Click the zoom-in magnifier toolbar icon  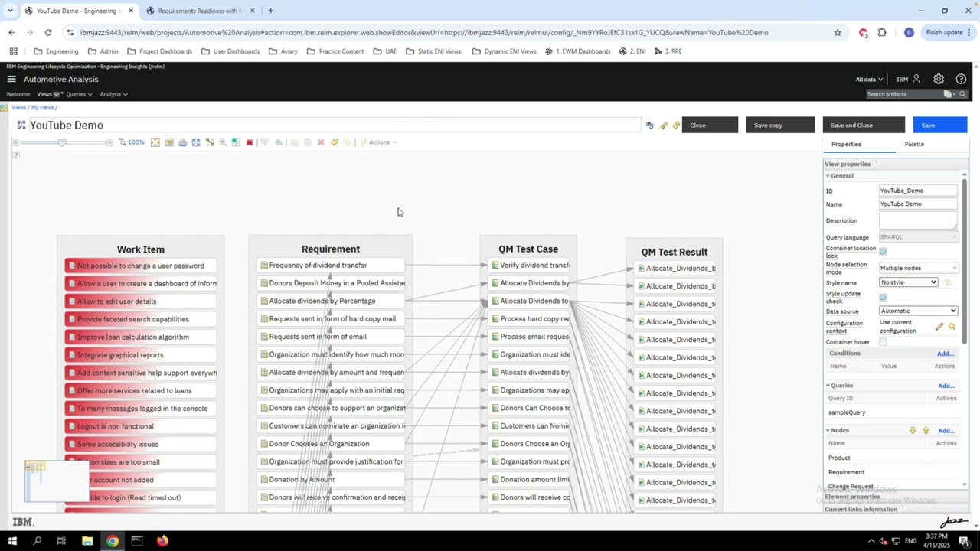tap(223, 142)
